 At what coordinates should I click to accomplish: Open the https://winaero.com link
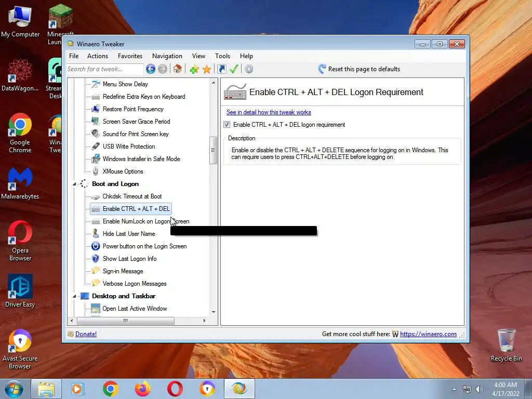pyautogui.click(x=428, y=334)
